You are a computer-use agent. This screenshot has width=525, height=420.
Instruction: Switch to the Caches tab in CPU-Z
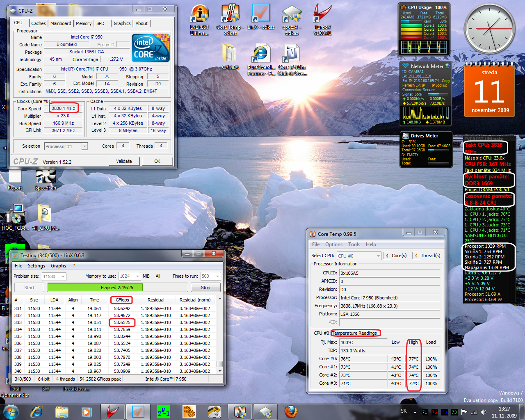[38, 23]
